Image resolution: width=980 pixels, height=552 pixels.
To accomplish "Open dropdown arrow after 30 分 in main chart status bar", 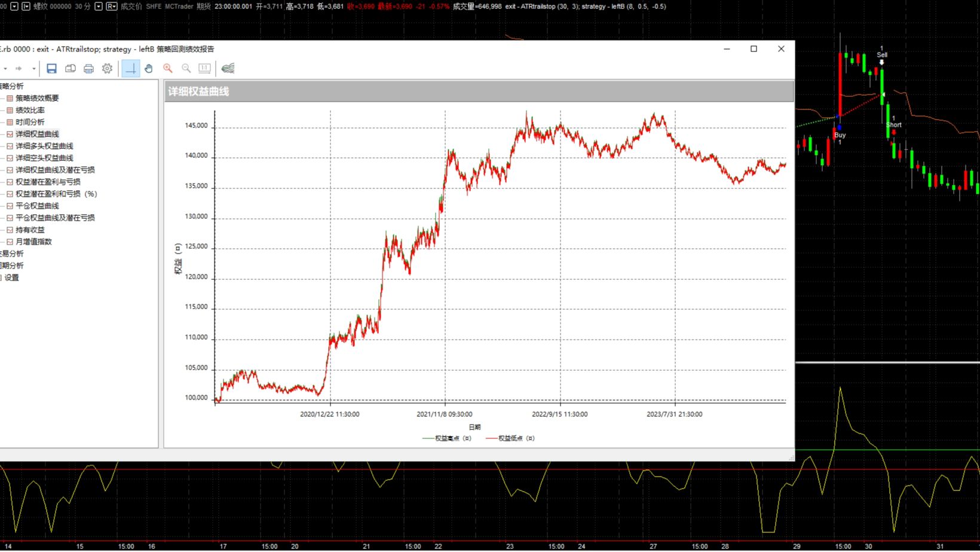I will 99,7.
